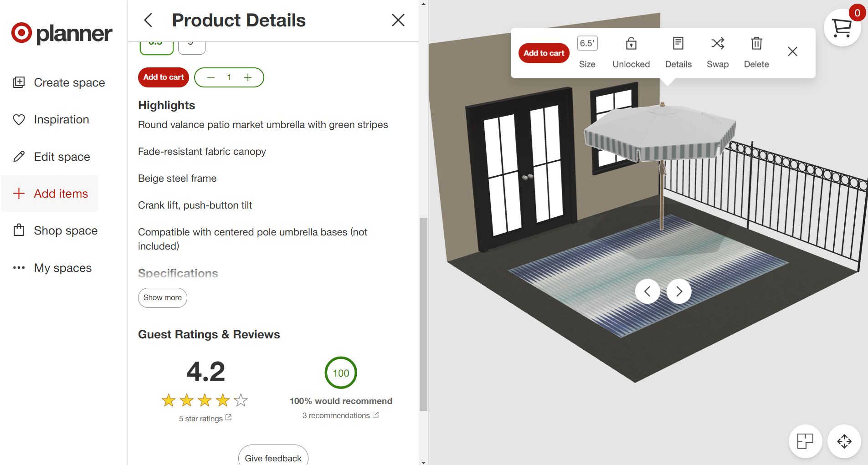The width and height of the screenshot is (868, 465).
Task: Click scrollbar up arrow
Action: [423, 4]
